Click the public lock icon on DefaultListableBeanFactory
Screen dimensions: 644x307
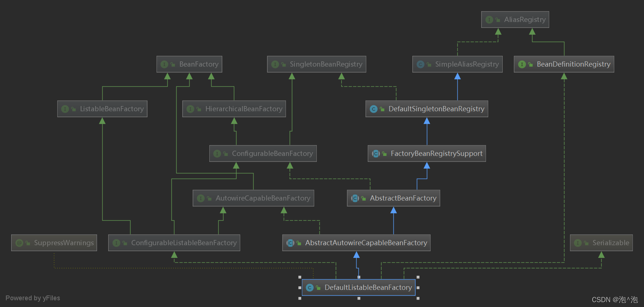coord(318,288)
